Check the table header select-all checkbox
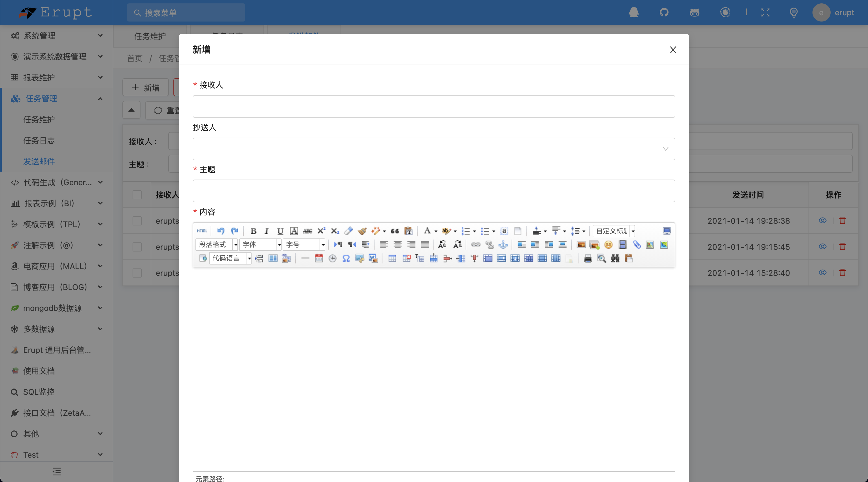The width and height of the screenshot is (868, 482). pos(137,195)
